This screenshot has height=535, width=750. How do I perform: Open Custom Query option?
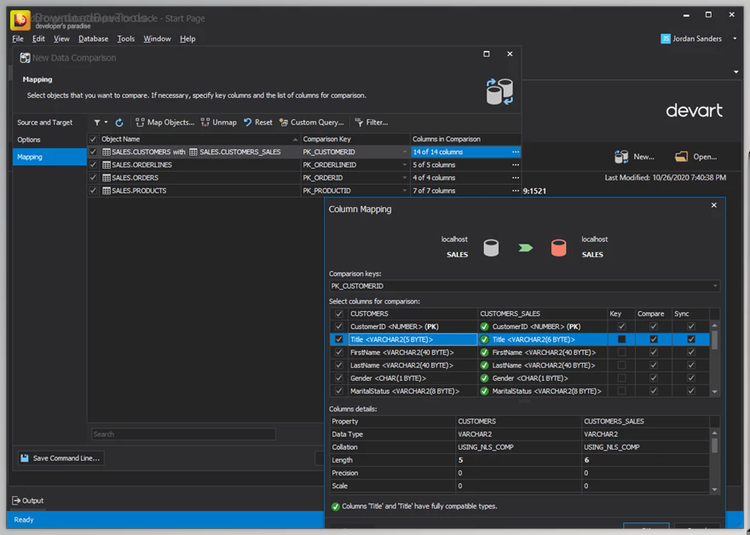[x=311, y=123]
